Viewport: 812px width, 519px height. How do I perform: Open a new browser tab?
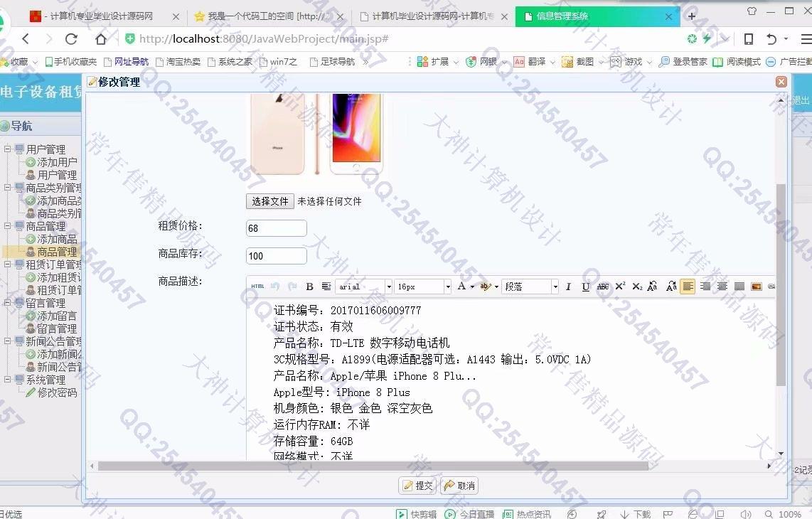pyautogui.click(x=691, y=16)
